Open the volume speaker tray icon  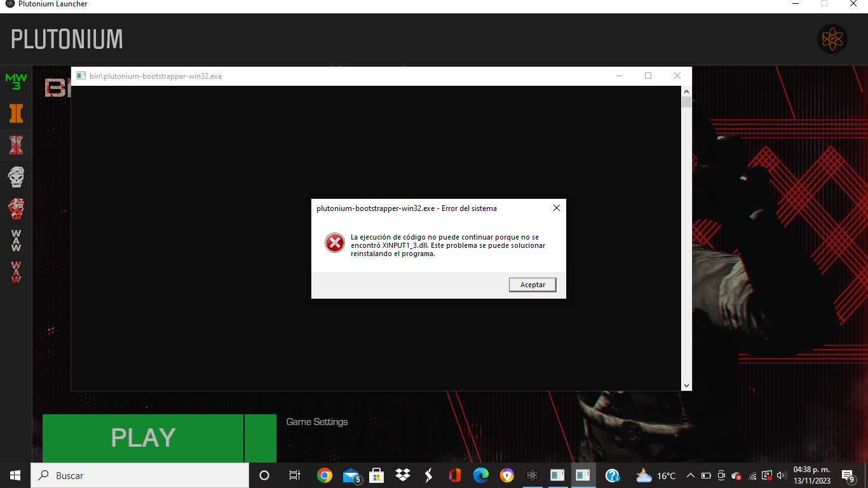click(781, 475)
